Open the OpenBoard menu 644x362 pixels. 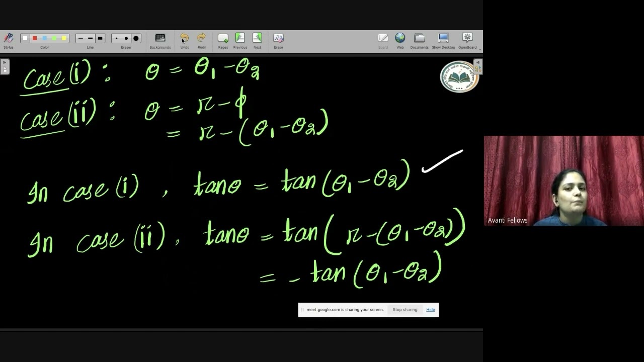click(467, 40)
